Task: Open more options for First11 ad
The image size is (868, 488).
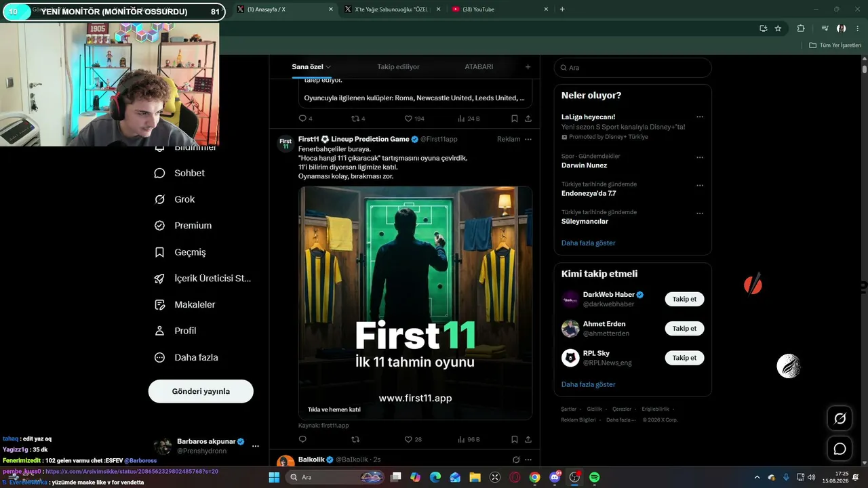Action: click(528, 139)
